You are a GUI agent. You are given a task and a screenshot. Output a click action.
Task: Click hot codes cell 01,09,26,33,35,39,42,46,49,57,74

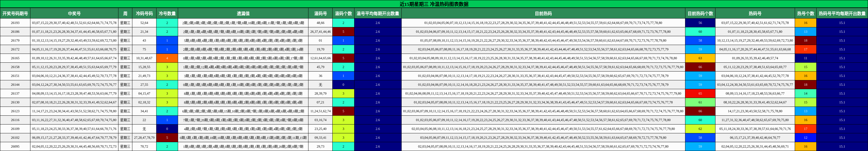coord(755,58)
